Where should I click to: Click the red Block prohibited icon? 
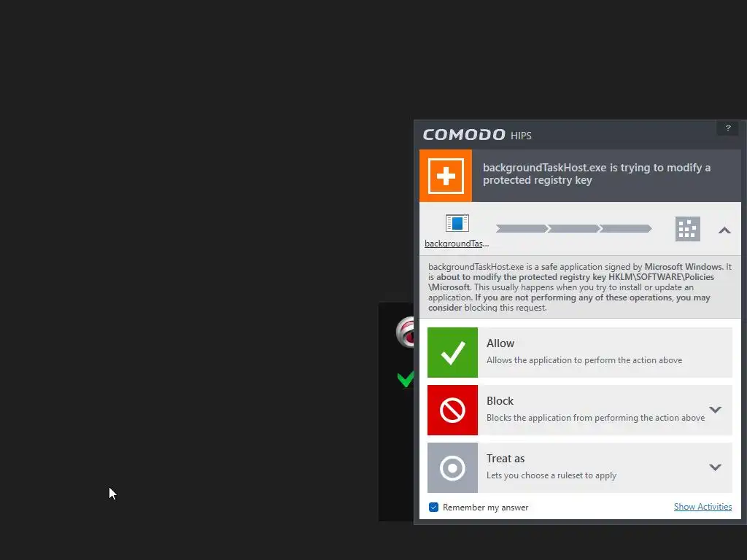(x=452, y=410)
